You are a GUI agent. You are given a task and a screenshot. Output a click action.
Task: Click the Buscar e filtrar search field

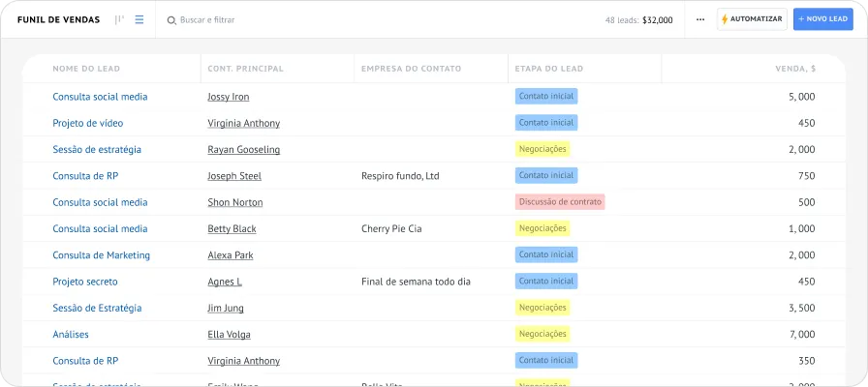207,20
